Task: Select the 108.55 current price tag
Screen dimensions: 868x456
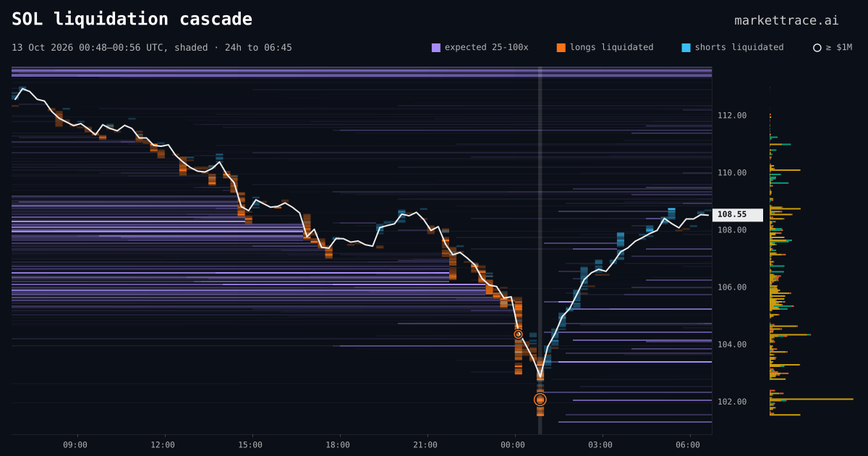Action: coord(738,215)
